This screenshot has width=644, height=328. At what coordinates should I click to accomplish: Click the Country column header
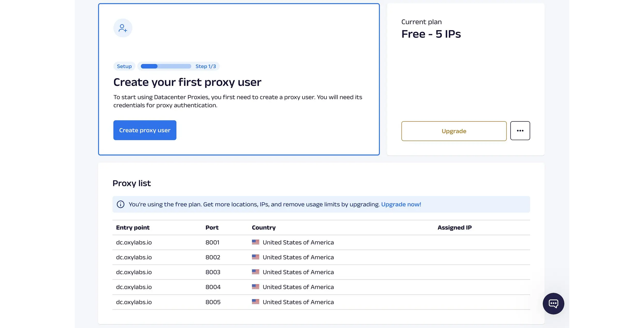264,227
